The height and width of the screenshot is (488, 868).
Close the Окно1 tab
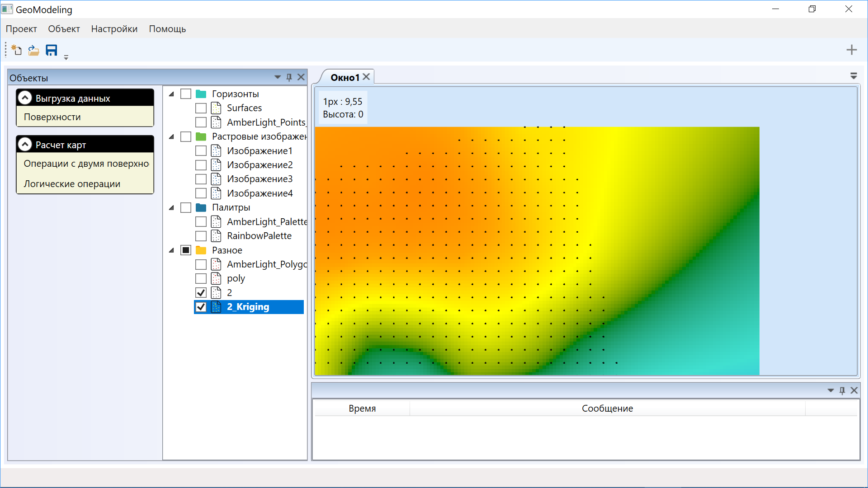point(367,77)
